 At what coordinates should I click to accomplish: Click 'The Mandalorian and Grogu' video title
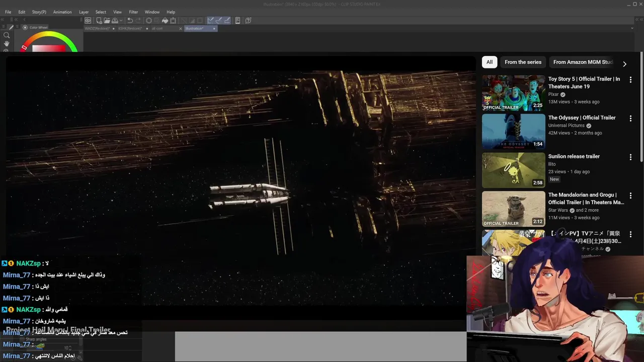click(x=586, y=199)
